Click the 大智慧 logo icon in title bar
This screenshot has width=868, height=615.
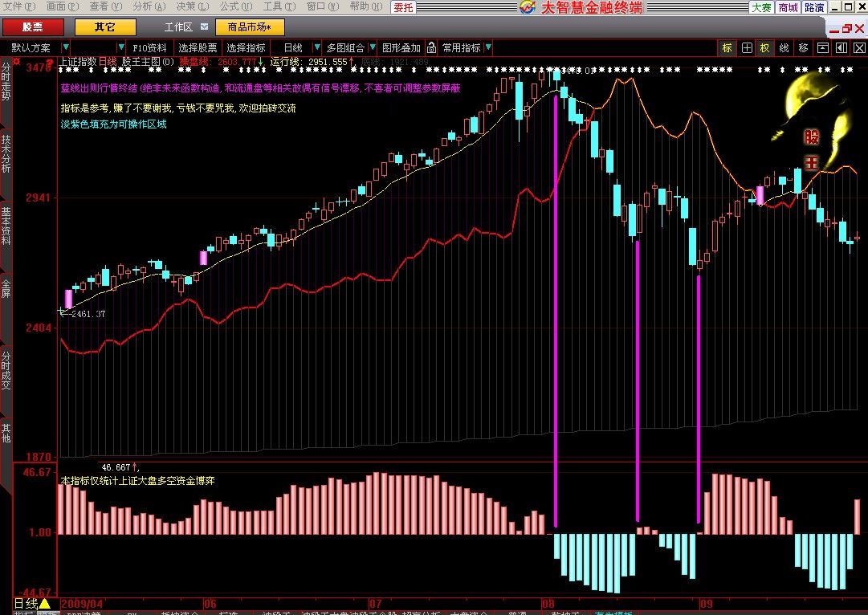tap(527, 7)
